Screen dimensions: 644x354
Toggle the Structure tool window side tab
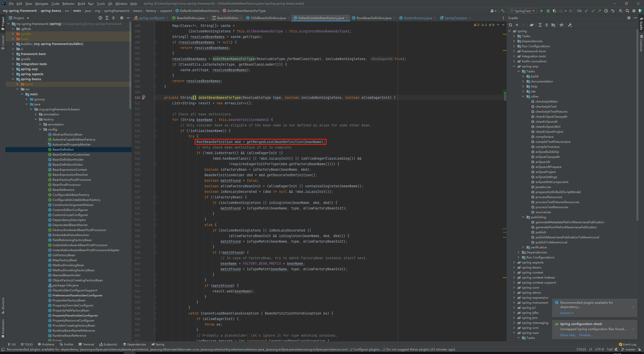point(3,305)
